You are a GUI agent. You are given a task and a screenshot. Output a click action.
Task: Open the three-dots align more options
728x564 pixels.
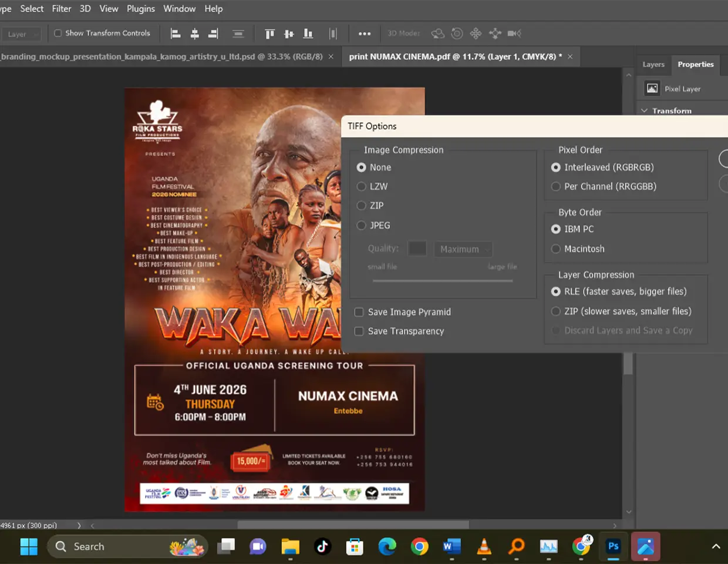365,33
